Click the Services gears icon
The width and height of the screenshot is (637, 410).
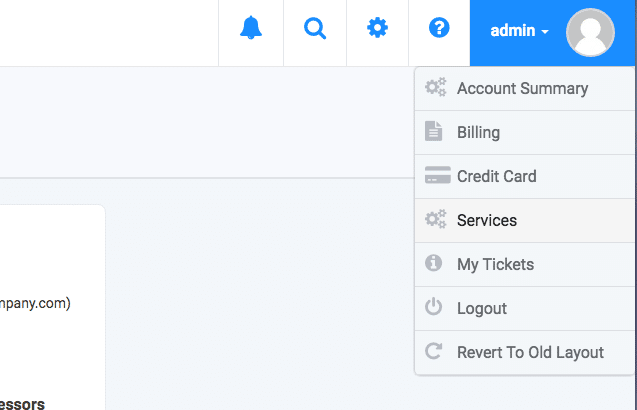pyautogui.click(x=435, y=220)
